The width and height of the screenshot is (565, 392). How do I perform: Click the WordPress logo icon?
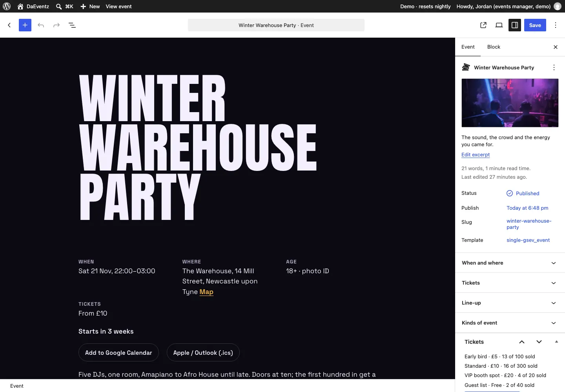pyautogui.click(x=7, y=6)
